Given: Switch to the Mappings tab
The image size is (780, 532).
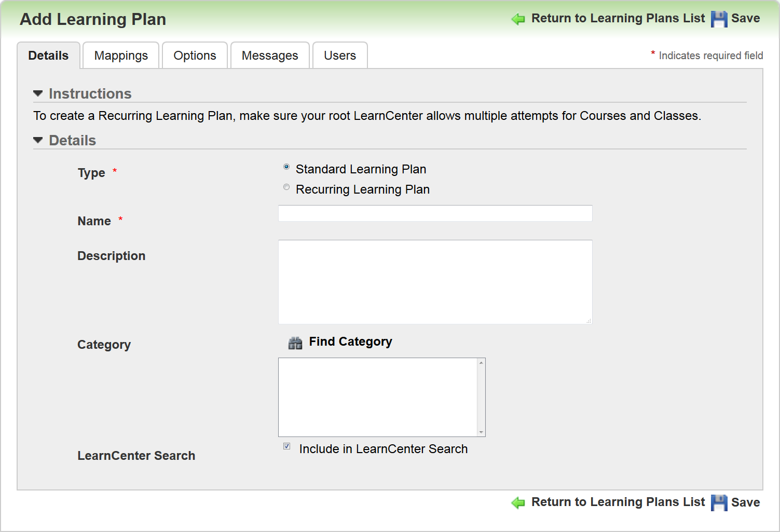Looking at the screenshot, I should tap(121, 56).
